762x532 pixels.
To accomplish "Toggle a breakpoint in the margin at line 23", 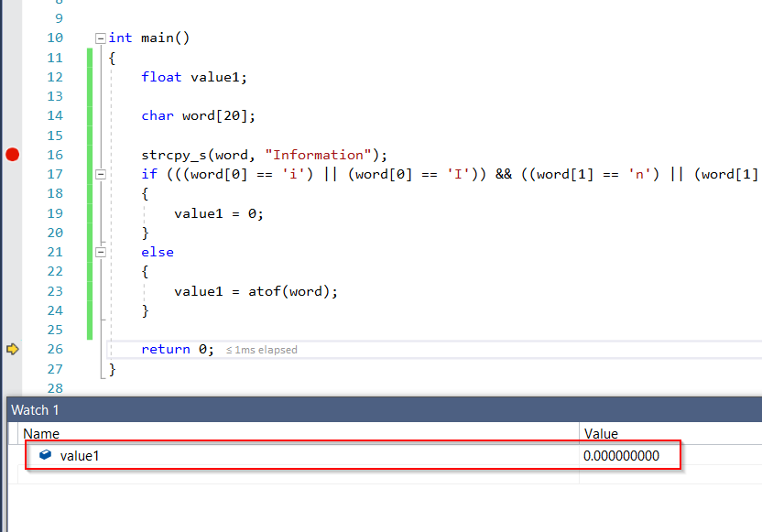I will pos(12,291).
